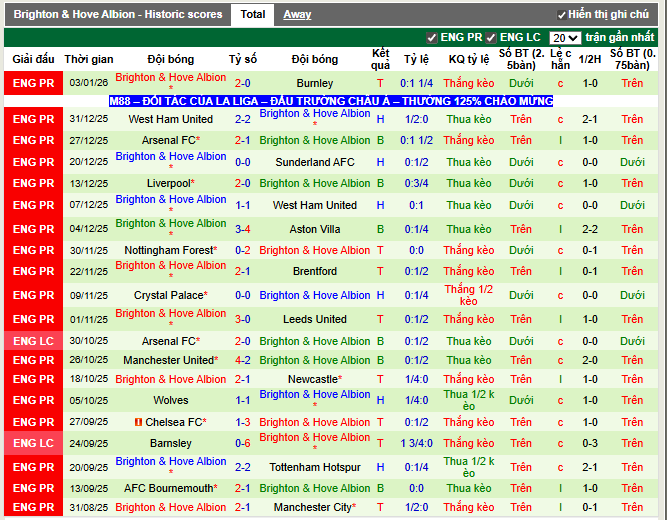Screen dimensions: 667x520
Task: Open Sunderland AFC team link
Action: click(315, 162)
